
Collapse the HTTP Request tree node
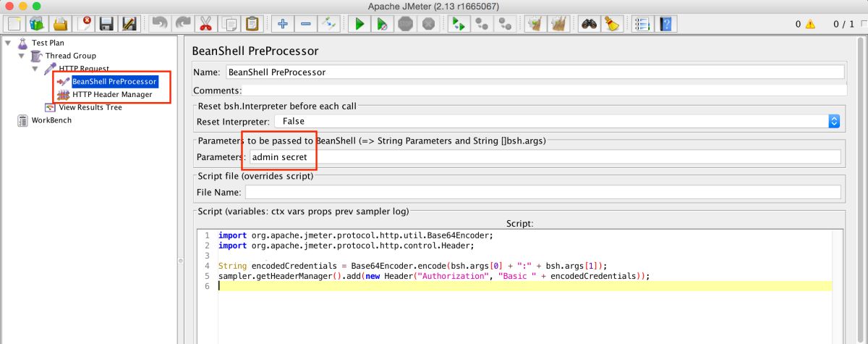coord(35,69)
